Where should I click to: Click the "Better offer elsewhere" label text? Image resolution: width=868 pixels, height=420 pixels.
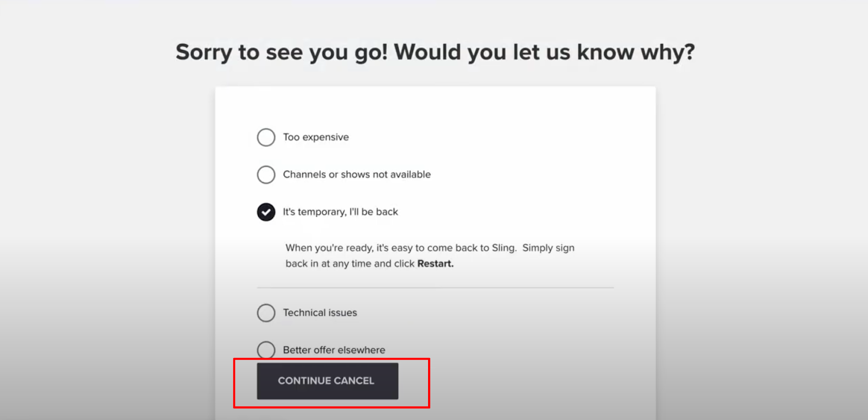click(334, 350)
